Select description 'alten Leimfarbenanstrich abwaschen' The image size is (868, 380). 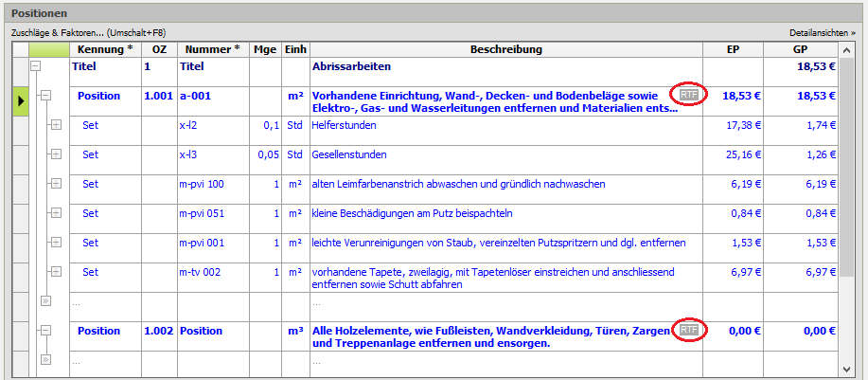coord(506,190)
